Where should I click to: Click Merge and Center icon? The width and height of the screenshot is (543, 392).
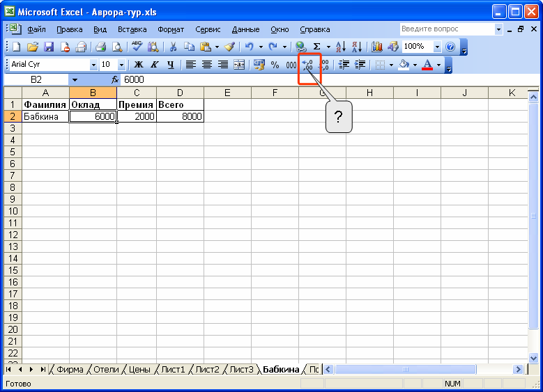pos(239,65)
